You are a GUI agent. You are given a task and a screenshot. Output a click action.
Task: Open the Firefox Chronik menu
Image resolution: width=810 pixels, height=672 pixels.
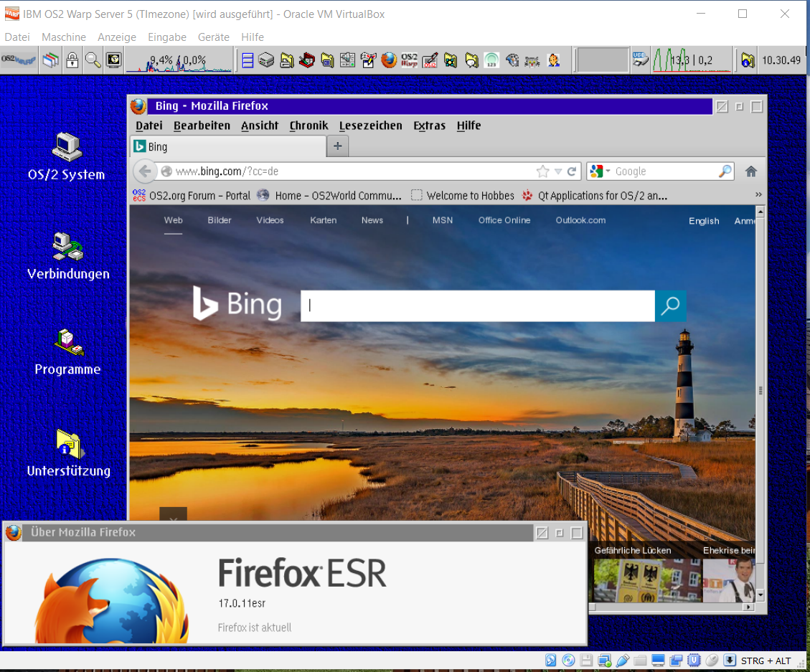309,126
